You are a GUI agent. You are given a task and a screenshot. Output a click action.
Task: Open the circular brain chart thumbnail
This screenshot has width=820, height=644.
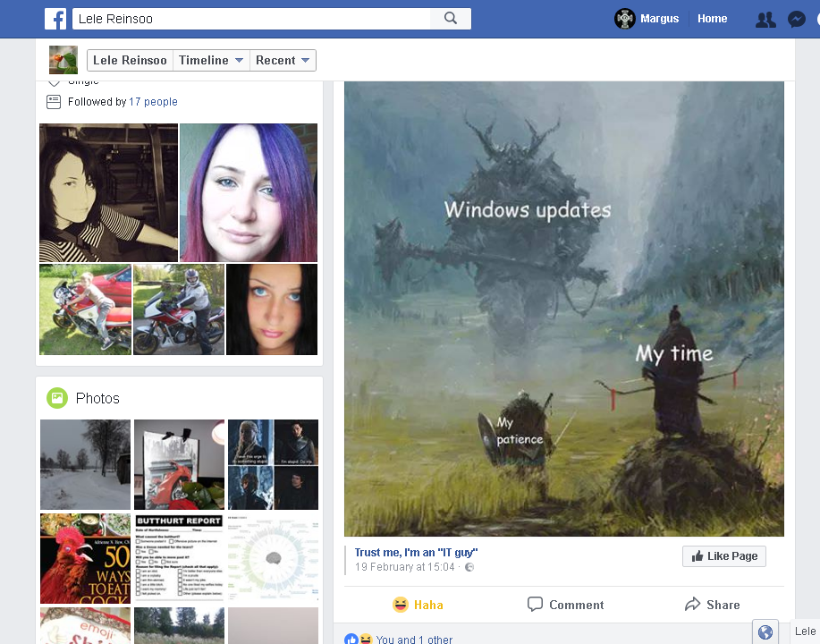(x=273, y=558)
